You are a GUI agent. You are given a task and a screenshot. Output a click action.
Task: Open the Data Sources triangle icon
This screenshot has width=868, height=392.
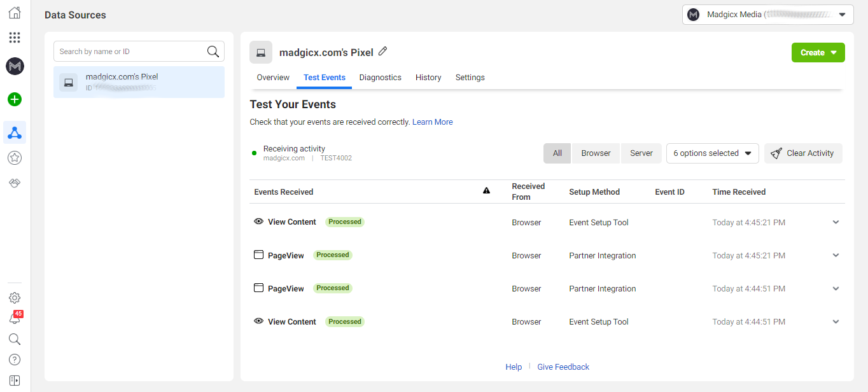(15, 132)
